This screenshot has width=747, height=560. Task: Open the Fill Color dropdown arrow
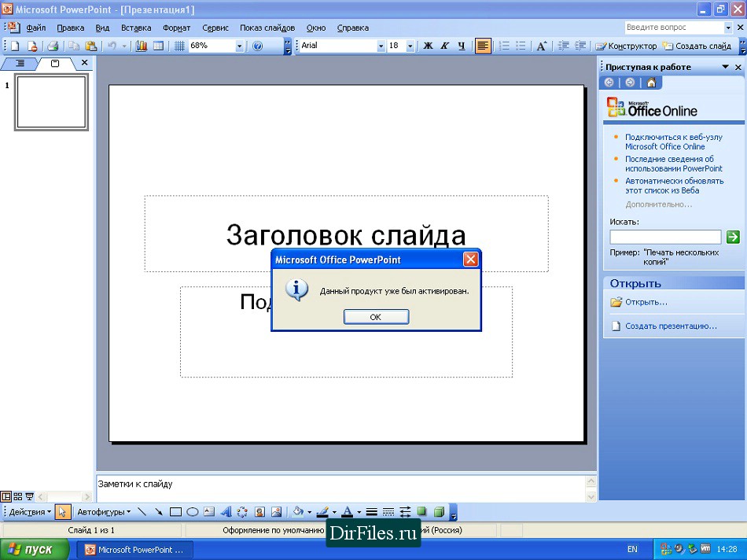coord(310,512)
